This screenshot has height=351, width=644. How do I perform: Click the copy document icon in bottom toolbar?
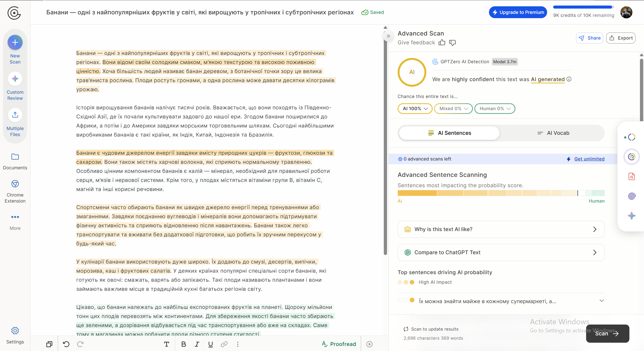49,344
